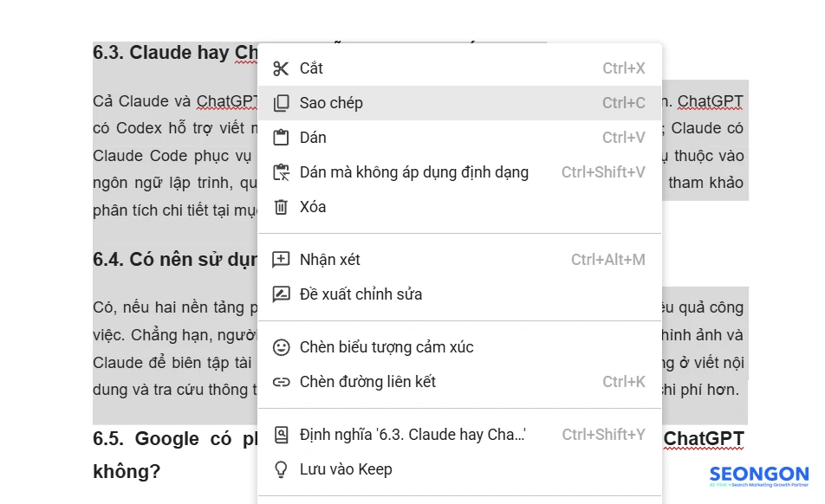Click the bold ChatGPT word in heading 6.5
Screen dimensions: 825x504
tap(704, 439)
